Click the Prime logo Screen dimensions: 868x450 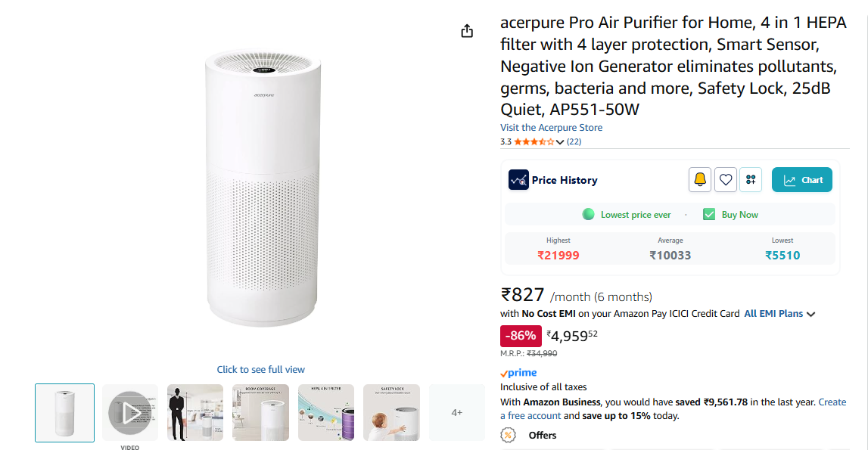(518, 373)
